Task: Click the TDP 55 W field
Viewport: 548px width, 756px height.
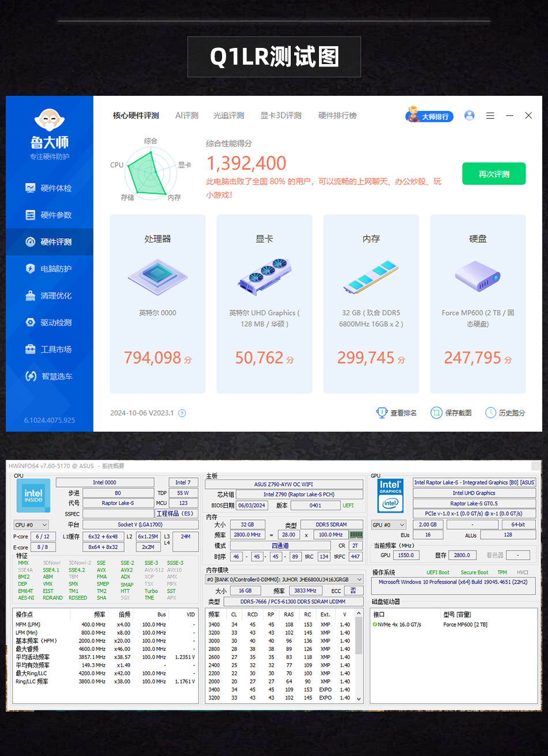Action: 183,493
